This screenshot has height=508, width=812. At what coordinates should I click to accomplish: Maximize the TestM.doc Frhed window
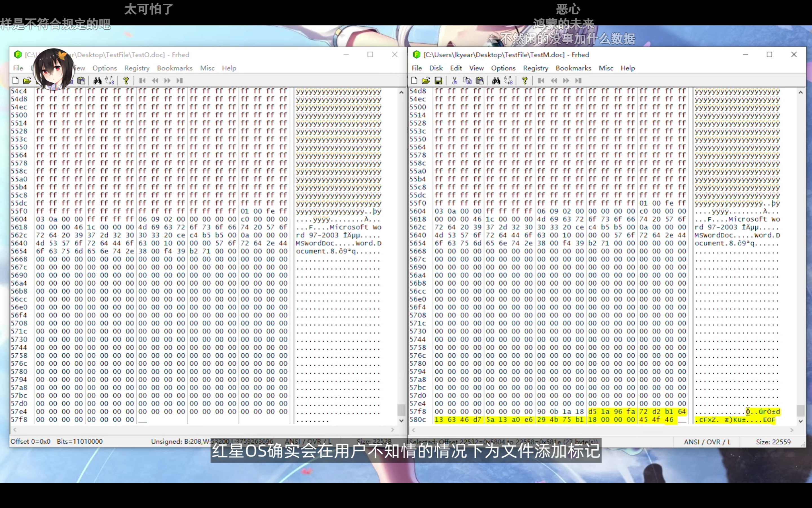click(x=769, y=54)
